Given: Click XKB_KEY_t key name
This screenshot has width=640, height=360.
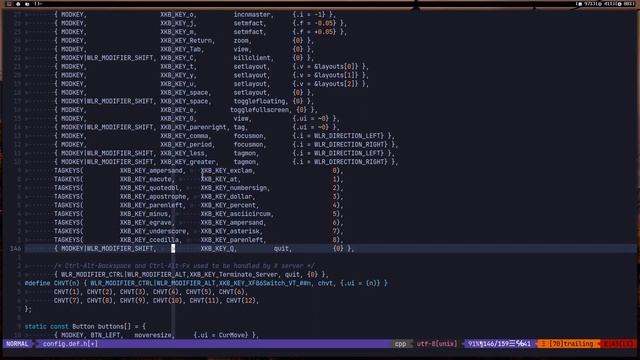Looking at the screenshot, I should 178,67.
